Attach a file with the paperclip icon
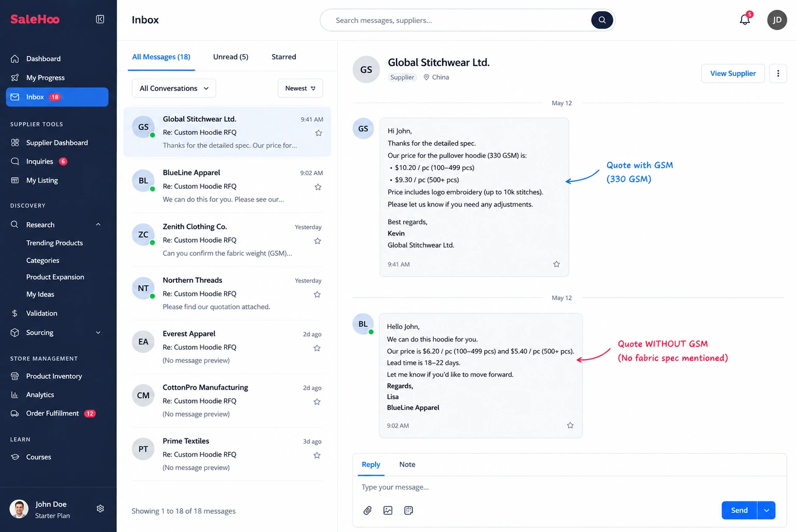This screenshot has height=532, width=796. 367,510
